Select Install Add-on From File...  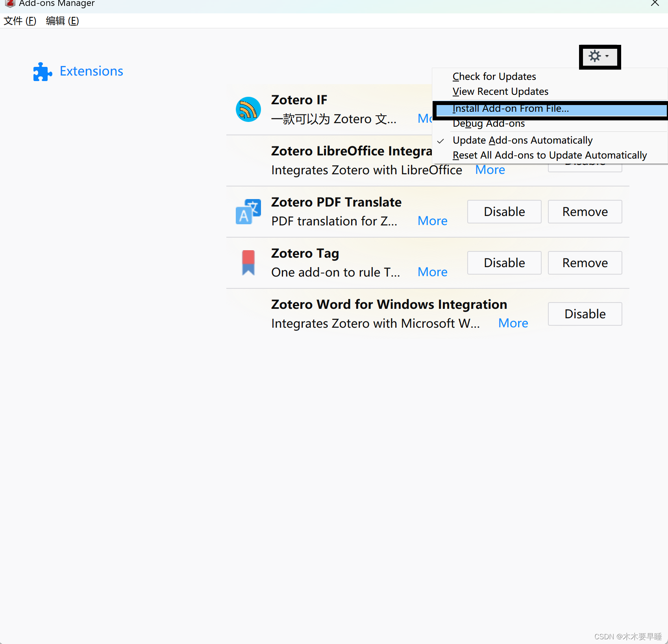[x=550, y=109]
